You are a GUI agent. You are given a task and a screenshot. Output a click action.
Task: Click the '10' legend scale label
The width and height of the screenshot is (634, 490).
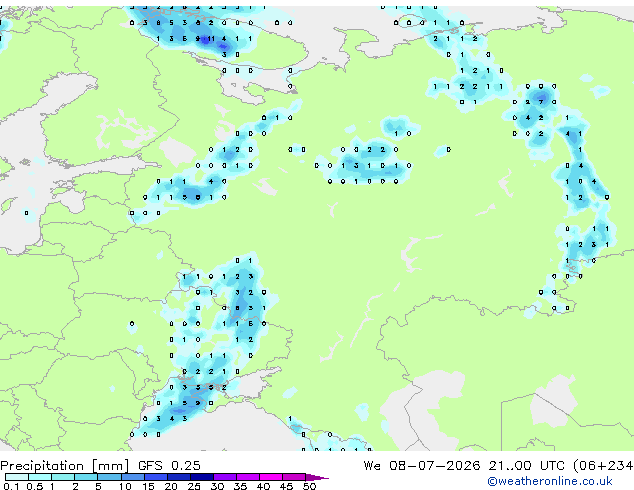pos(125,486)
